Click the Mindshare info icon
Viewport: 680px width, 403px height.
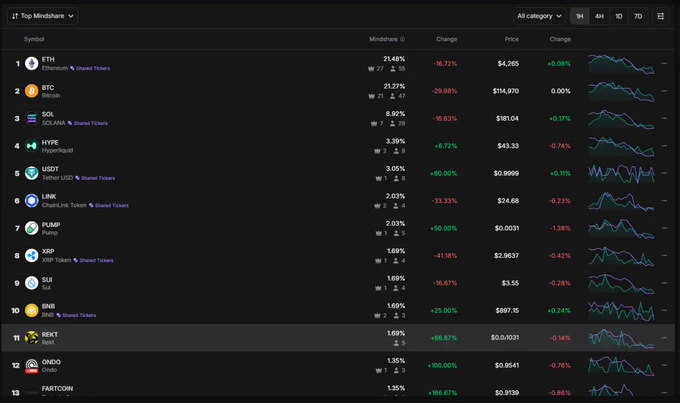402,39
